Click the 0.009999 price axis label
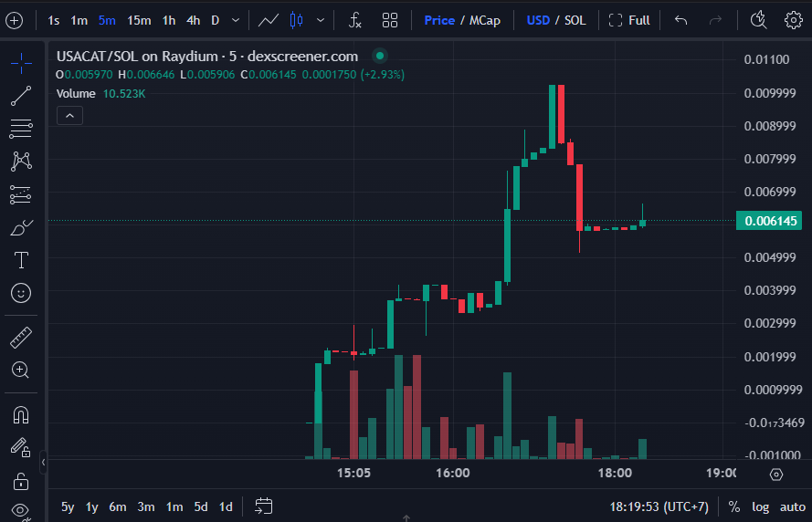 pyautogui.click(x=770, y=93)
